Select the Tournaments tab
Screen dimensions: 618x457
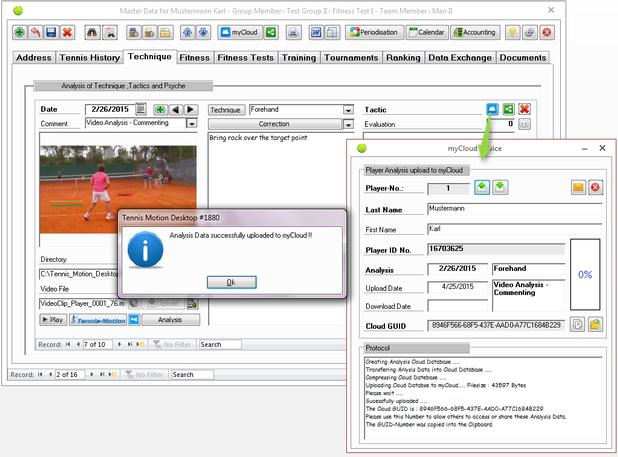(350, 58)
